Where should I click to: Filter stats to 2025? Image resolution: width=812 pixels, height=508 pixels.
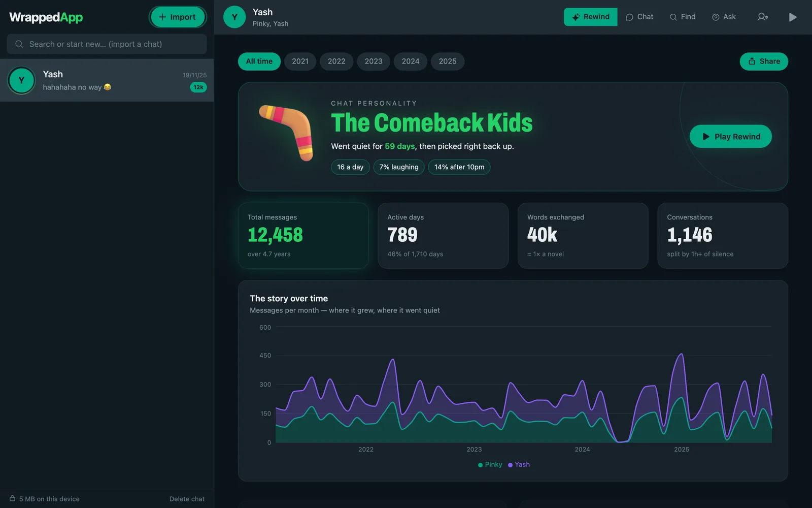click(448, 61)
